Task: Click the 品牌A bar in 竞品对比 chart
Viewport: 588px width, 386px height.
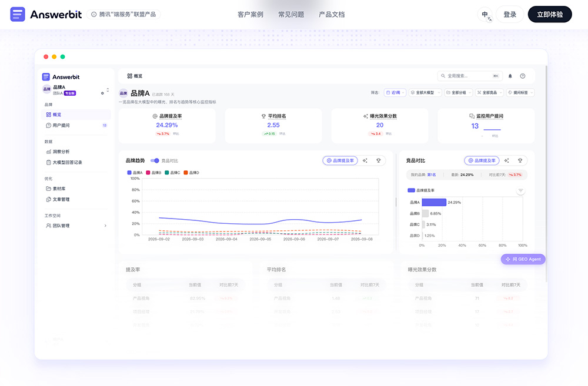Action: point(435,202)
